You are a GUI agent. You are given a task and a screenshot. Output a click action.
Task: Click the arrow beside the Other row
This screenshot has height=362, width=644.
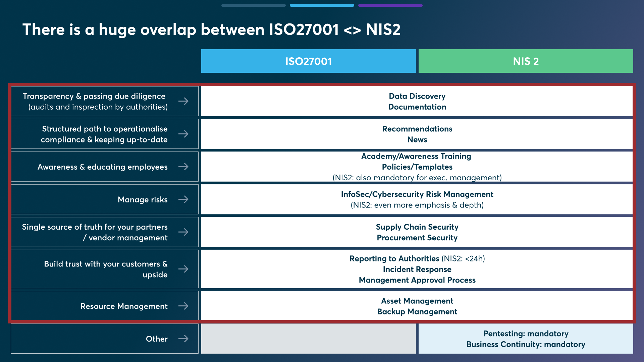coord(183,339)
